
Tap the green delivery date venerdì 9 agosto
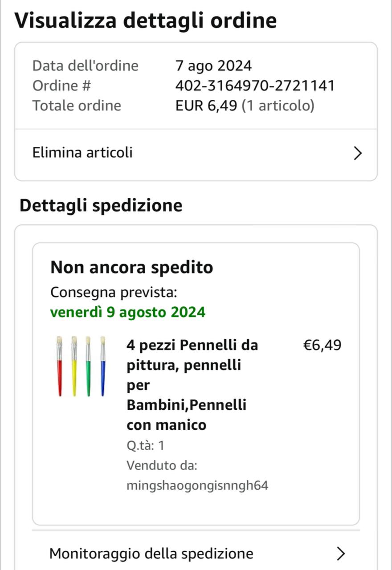(128, 312)
